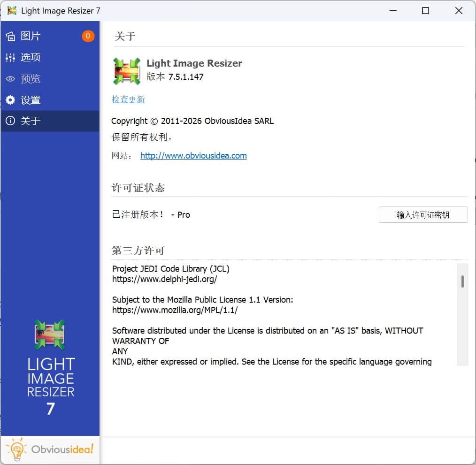Click the version number 7.5.1.147
This screenshot has width=476, height=465.
[x=186, y=77]
